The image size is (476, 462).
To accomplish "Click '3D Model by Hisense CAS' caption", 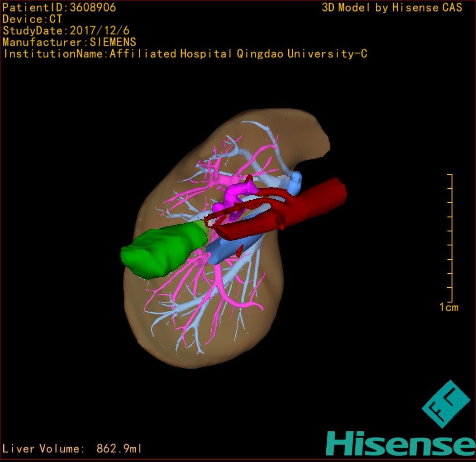I will click(392, 7).
